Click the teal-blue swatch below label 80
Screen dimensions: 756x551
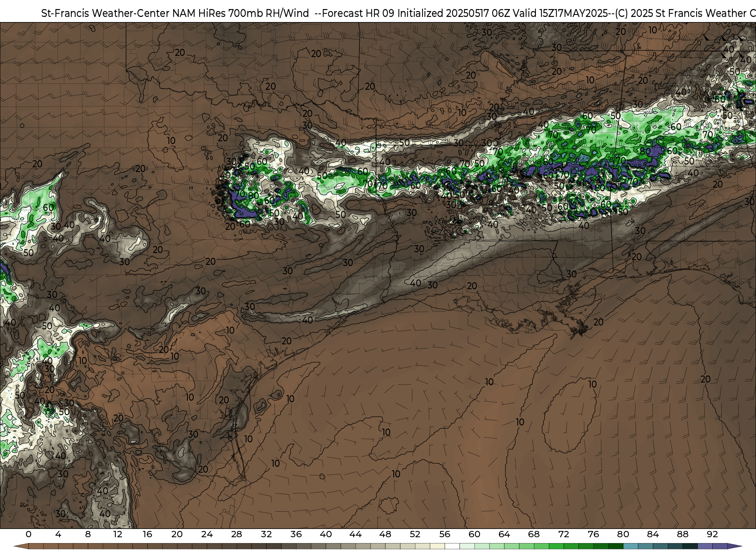(x=630, y=546)
